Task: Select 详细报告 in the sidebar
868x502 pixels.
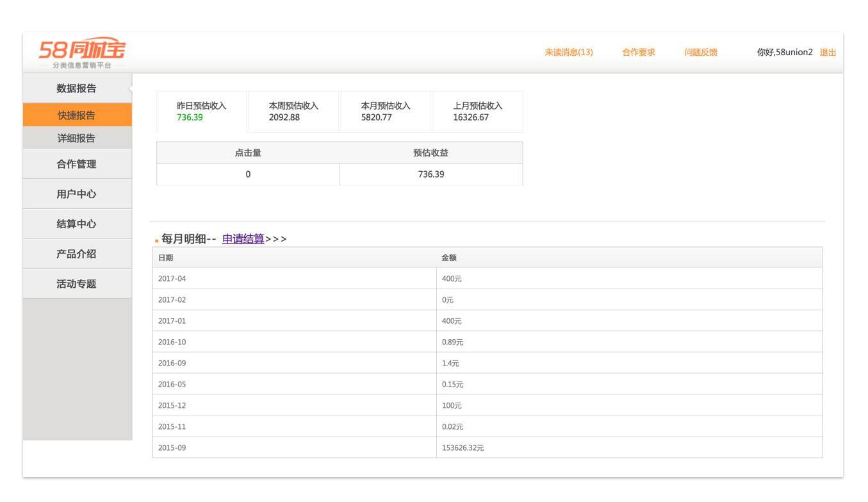Action: (x=77, y=138)
